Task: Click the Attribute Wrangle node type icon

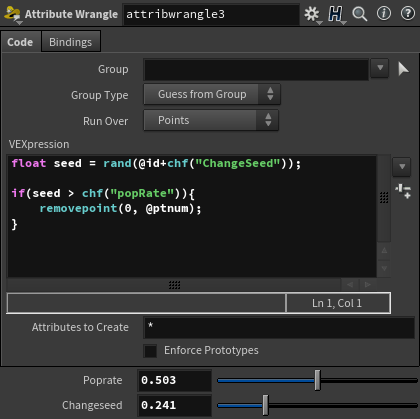Action: click(x=12, y=14)
